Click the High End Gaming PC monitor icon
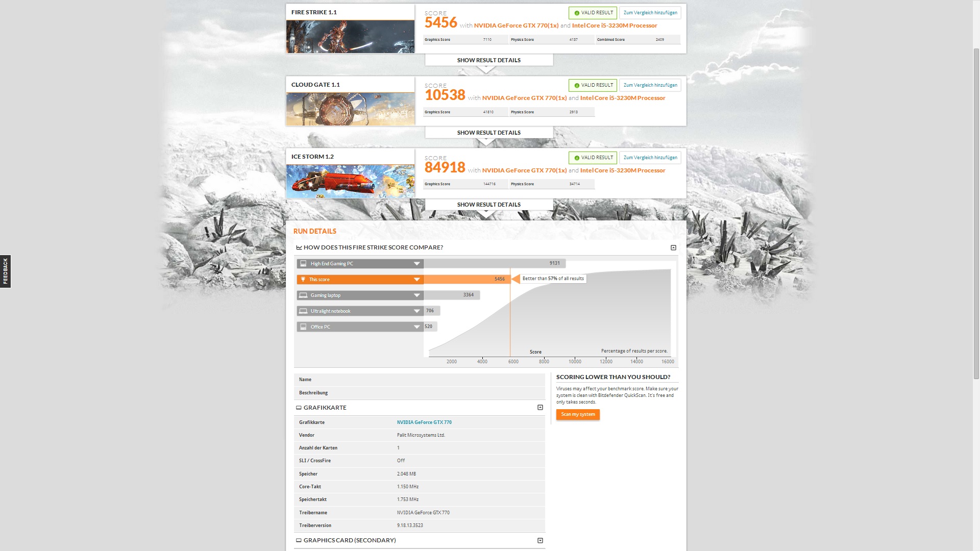This screenshot has width=980, height=551. pyautogui.click(x=303, y=264)
